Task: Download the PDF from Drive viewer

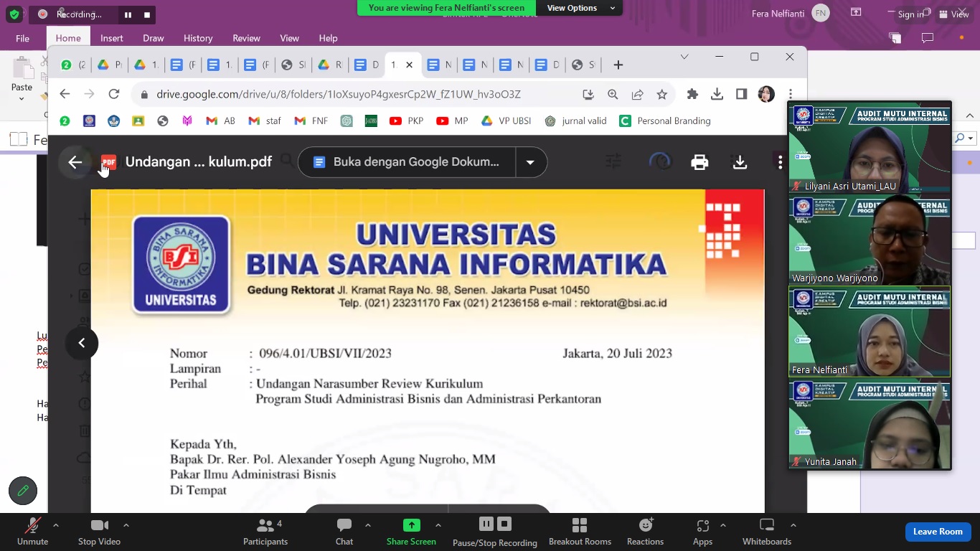Action: [740, 162]
